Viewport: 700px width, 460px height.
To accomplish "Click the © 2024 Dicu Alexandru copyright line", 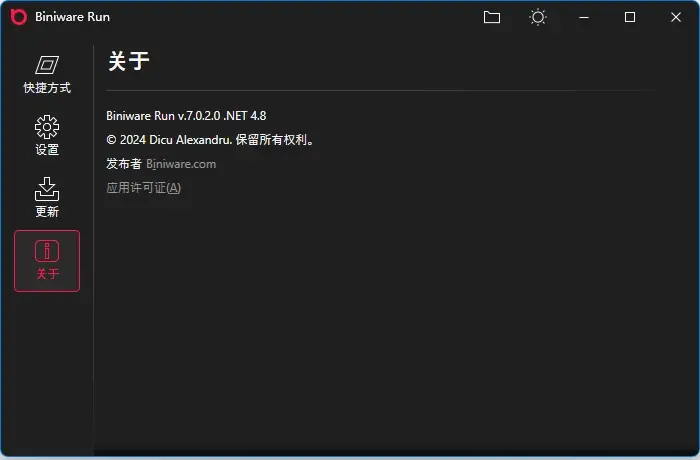I will coord(210,140).
